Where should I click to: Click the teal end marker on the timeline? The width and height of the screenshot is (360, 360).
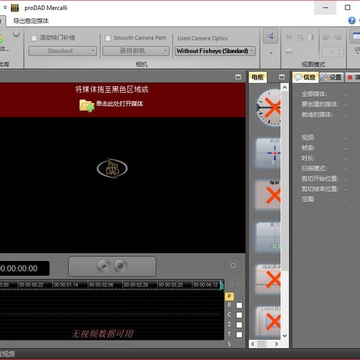[x=222, y=285]
